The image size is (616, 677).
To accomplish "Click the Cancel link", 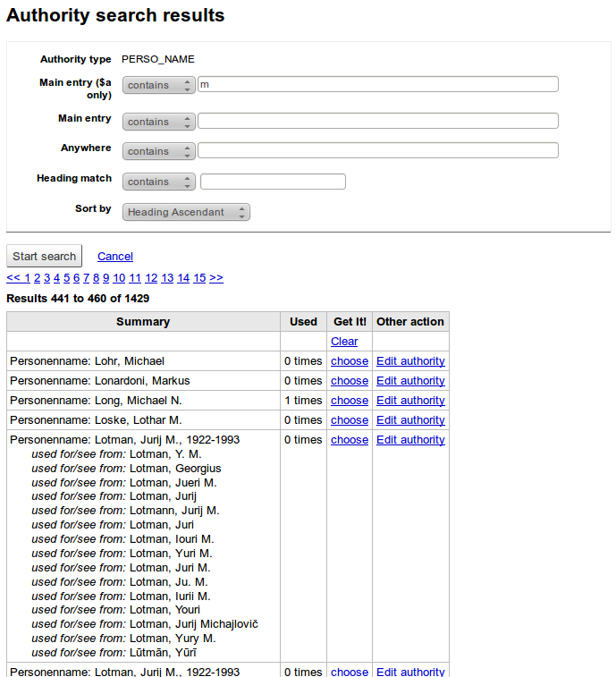I will (115, 257).
